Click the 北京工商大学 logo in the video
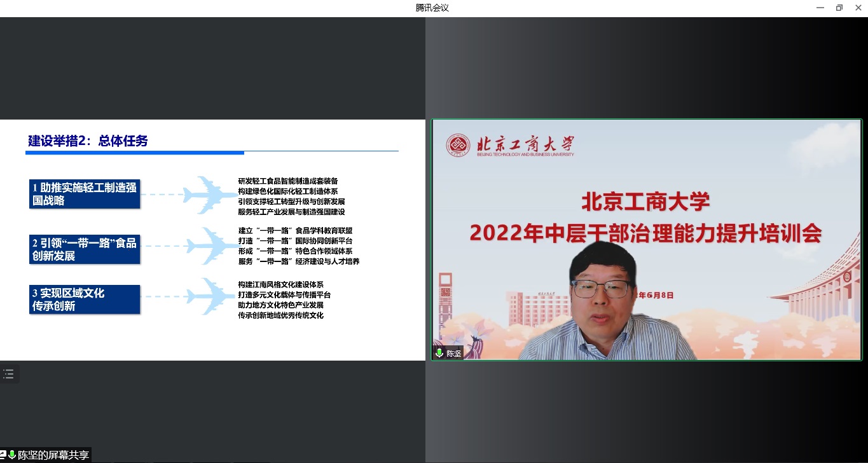Image resolution: width=868 pixels, height=463 pixels. click(x=510, y=146)
